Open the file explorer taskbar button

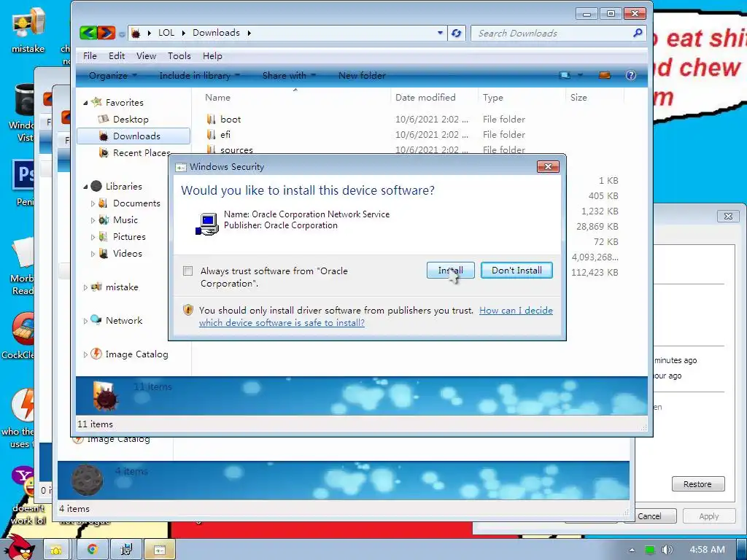(56, 550)
